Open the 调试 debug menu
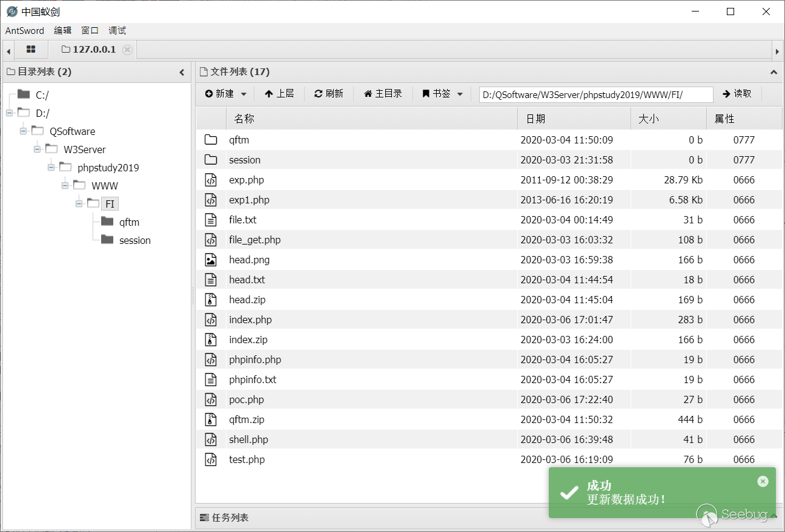This screenshot has height=532, width=785. click(x=117, y=30)
